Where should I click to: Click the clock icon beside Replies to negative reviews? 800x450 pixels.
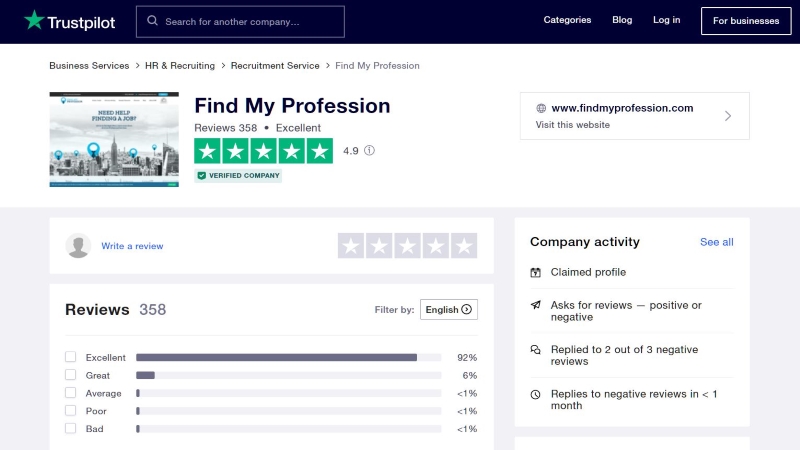[535, 394]
